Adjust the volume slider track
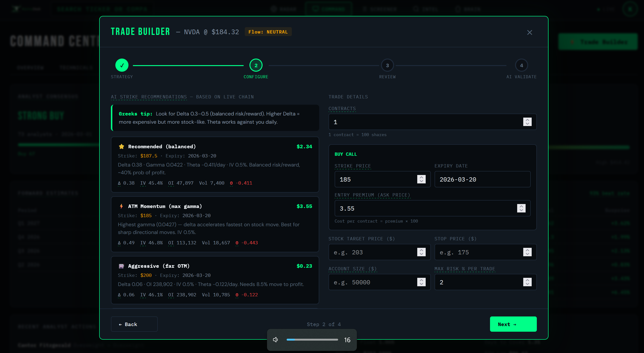 pos(312,339)
